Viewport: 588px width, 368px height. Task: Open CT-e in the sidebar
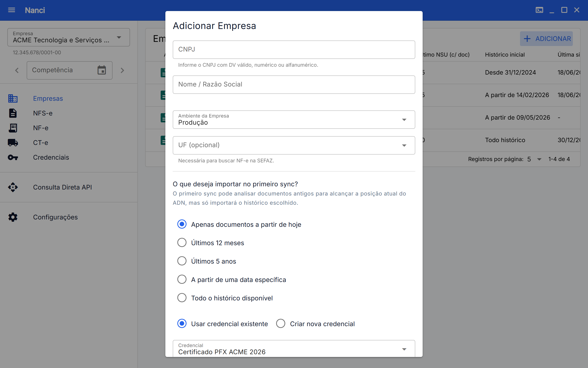click(68, 143)
